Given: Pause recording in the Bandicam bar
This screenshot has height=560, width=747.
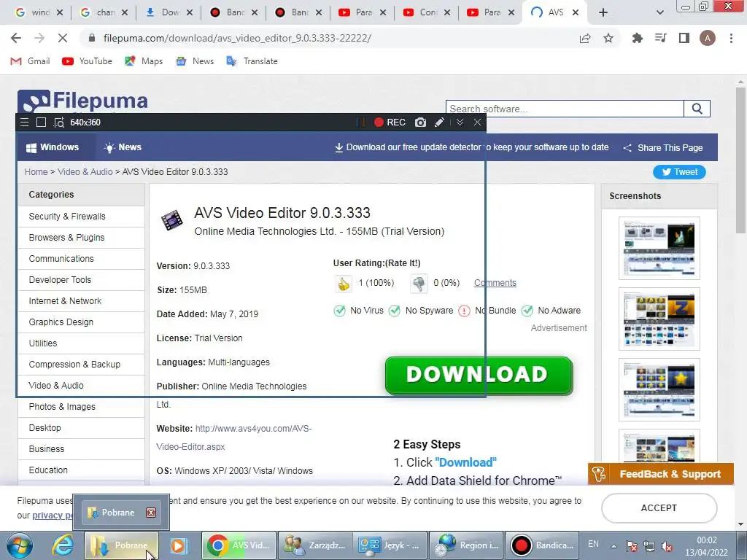Looking at the screenshot, I should tap(361, 122).
